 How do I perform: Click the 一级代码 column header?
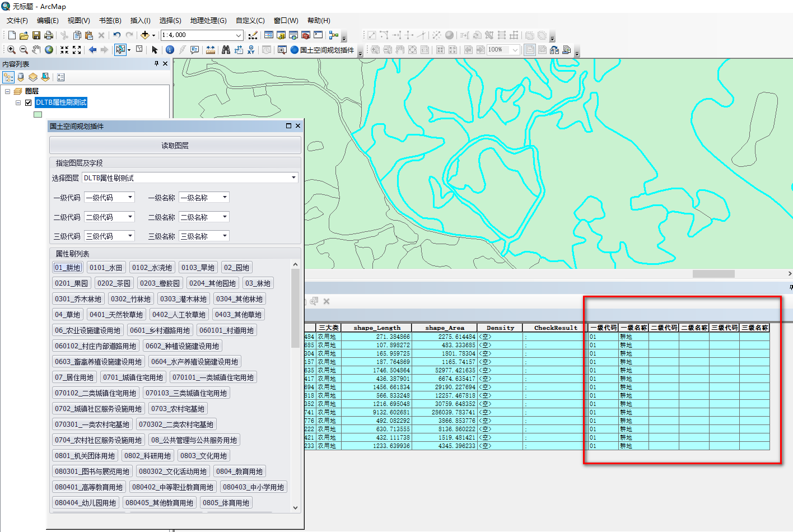[x=603, y=328]
